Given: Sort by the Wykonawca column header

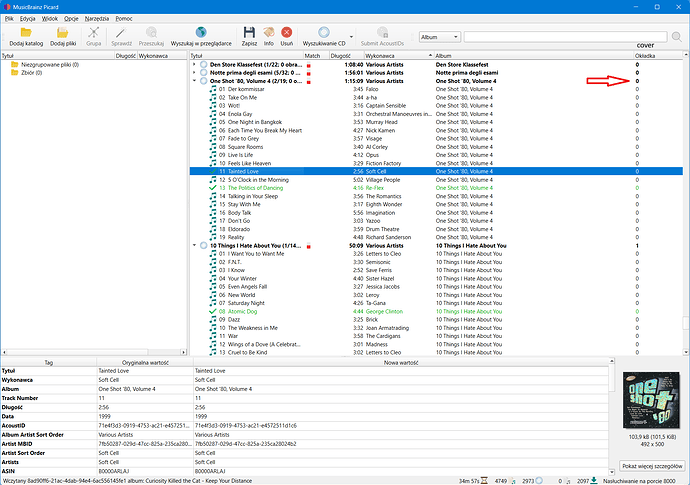Looking at the screenshot, I should coord(399,56).
